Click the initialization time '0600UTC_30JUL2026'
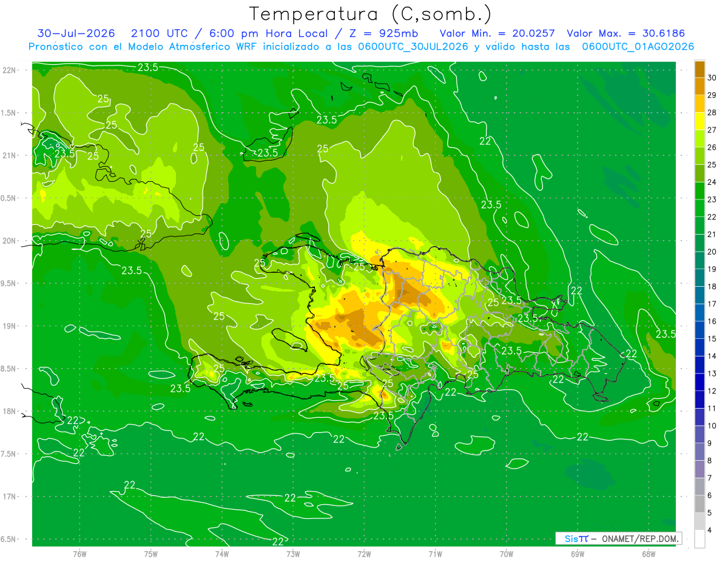The height and width of the screenshot is (562, 728). tap(413, 47)
